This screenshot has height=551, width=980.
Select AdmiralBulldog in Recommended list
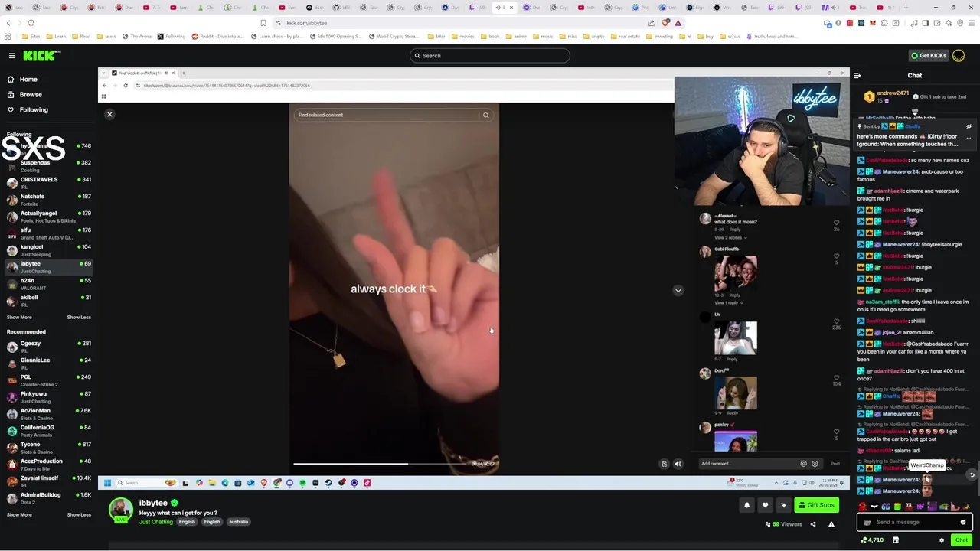[47, 497]
